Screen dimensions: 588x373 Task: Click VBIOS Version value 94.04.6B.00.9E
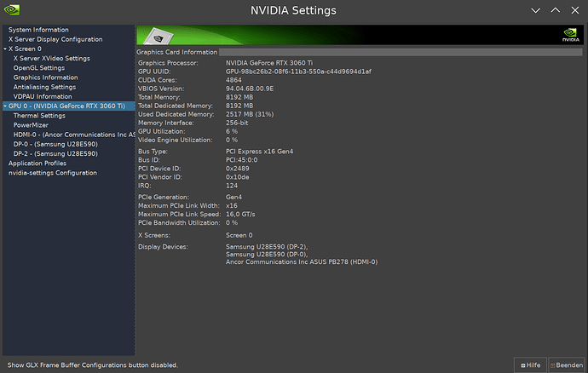pos(250,89)
